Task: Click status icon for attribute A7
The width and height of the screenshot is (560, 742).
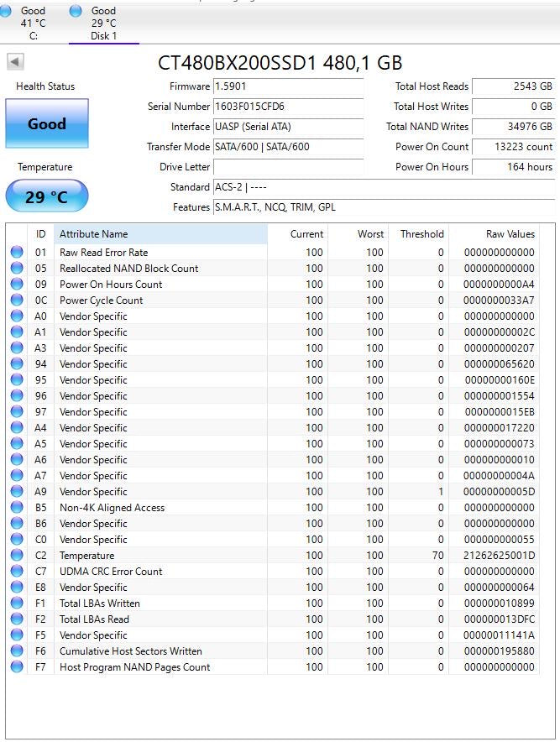Action: (x=17, y=475)
